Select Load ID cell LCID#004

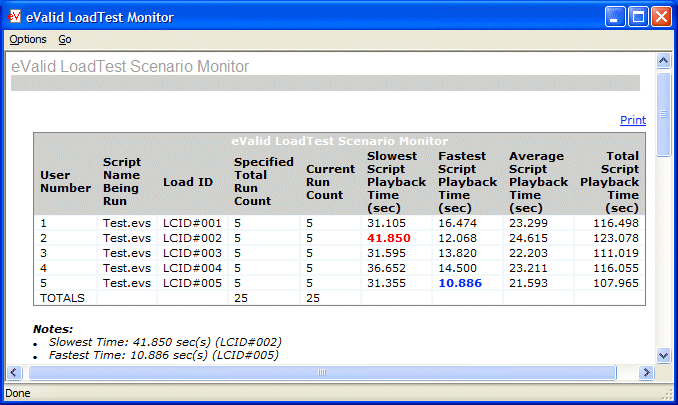pyautogui.click(x=192, y=268)
